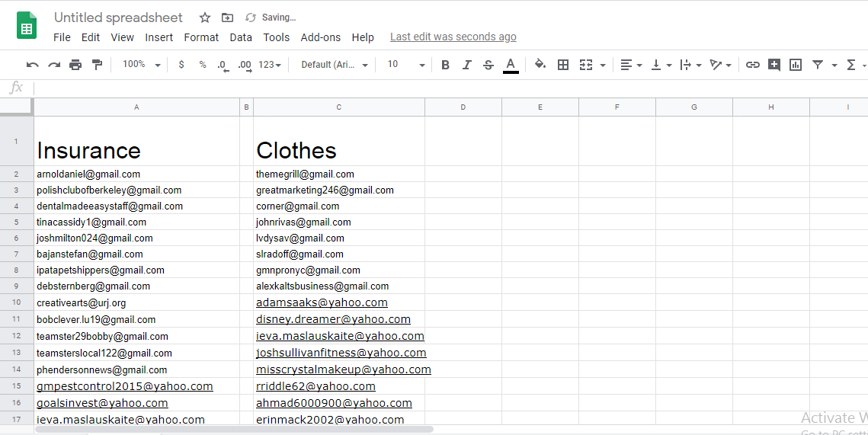
Task: Open the fill color paint bucket
Action: click(540, 66)
